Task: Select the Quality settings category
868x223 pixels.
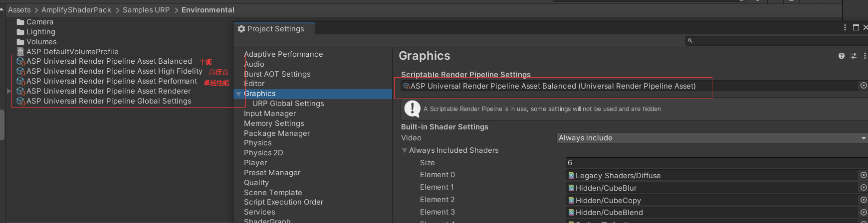Action: [256, 183]
